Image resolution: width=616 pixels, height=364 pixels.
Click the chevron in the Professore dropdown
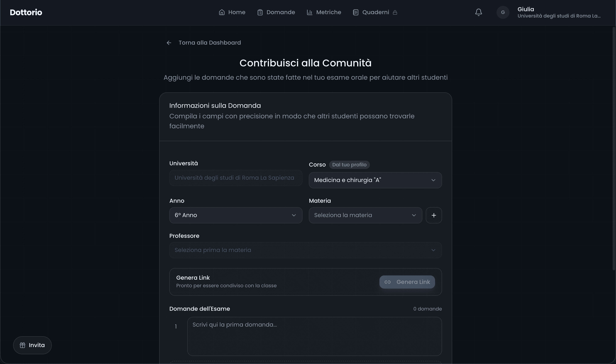tap(433, 250)
